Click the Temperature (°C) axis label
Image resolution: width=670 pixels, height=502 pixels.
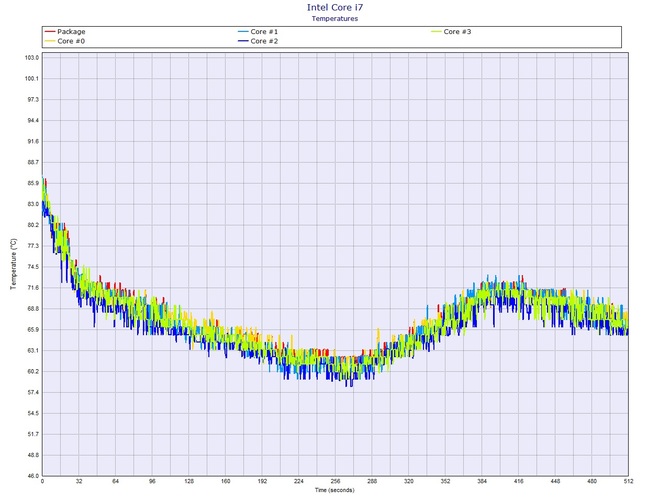(13, 264)
